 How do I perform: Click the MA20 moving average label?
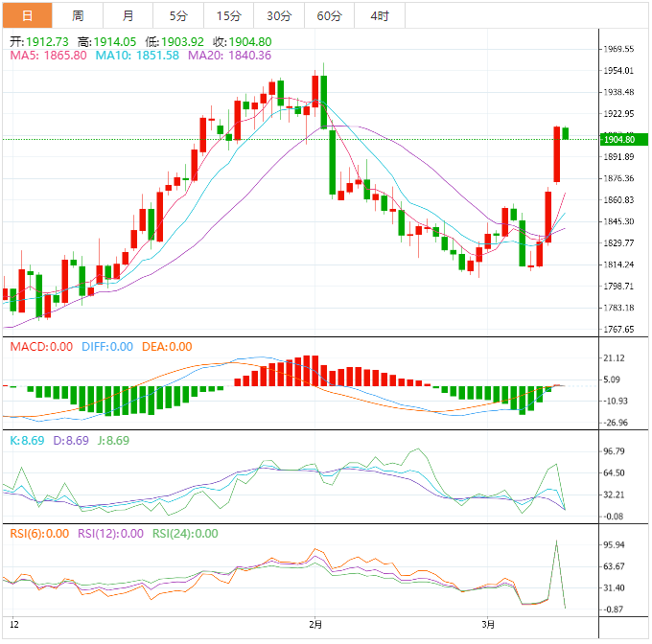(229, 56)
